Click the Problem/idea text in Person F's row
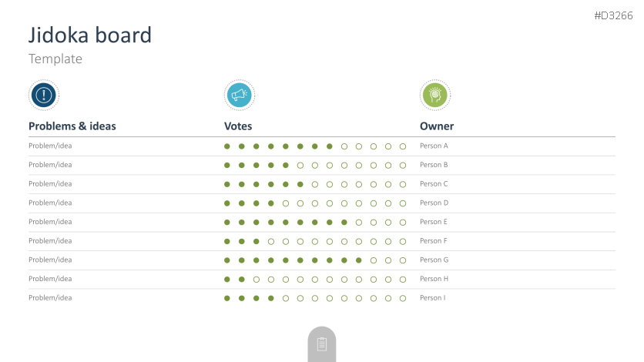644x362 pixels. 50,241
